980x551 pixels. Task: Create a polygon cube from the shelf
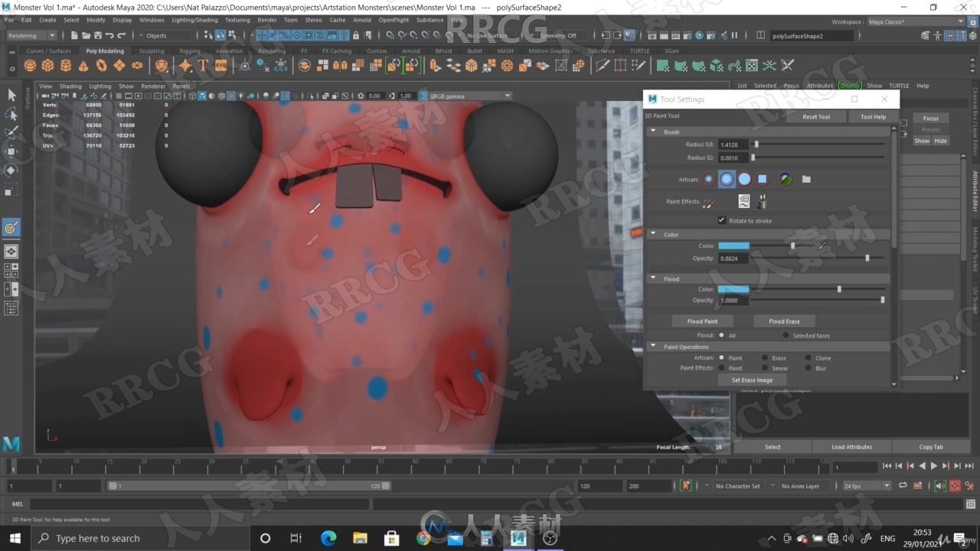coord(47,66)
